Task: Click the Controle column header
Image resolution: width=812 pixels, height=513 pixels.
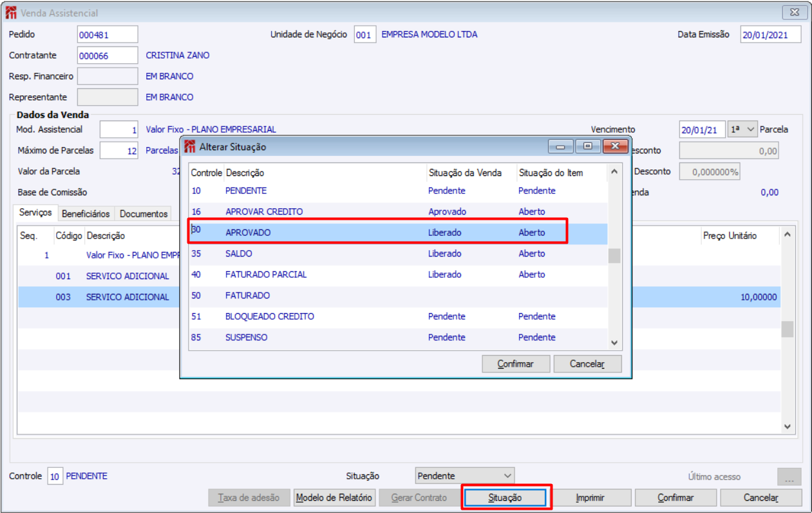Action: point(206,173)
